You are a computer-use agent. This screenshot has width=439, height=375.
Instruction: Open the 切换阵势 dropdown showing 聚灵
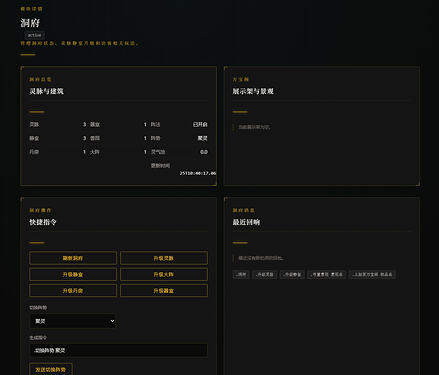click(x=73, y=321)
